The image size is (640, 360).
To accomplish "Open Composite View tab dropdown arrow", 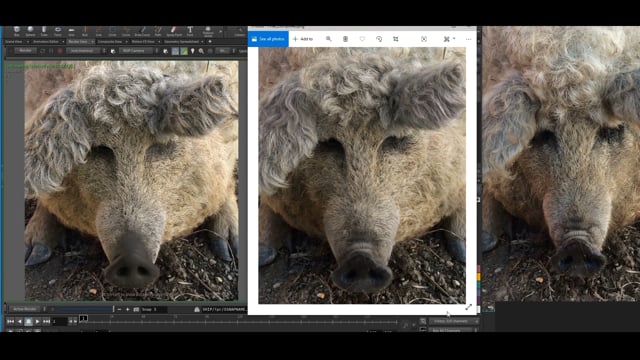I will [x=127, y=42].
